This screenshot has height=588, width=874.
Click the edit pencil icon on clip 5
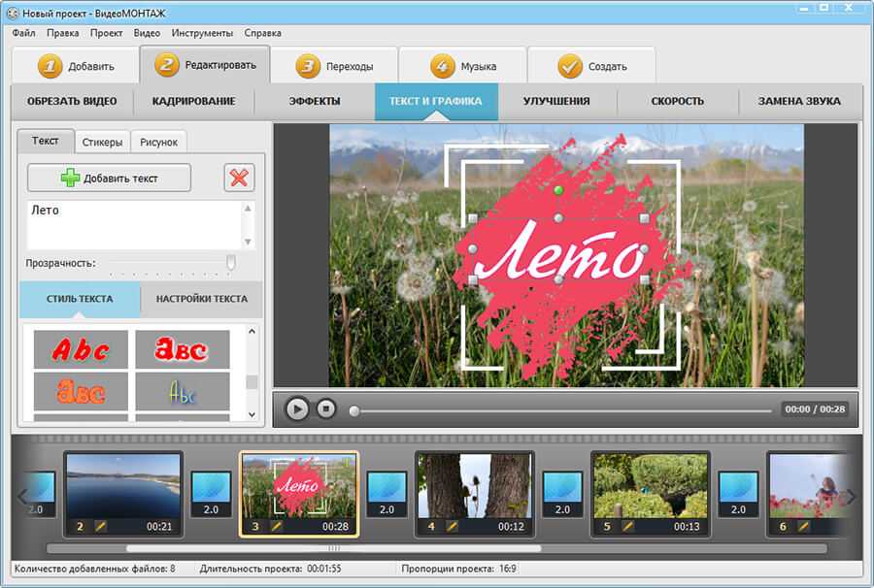[627, 526]
